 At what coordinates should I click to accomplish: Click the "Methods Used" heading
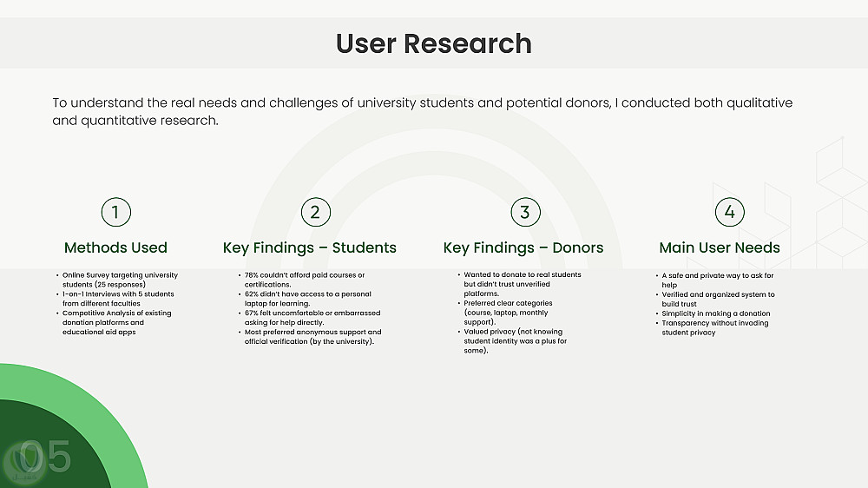point(115,247)
